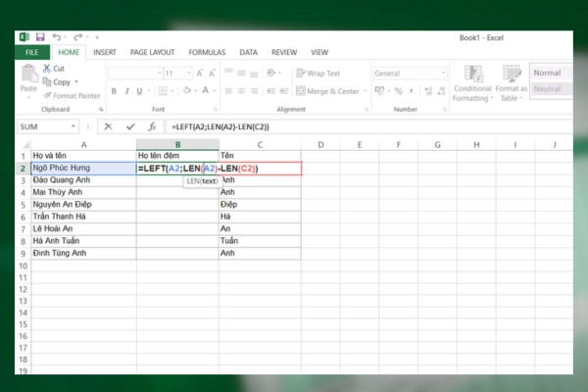This screenshot has width=588, height=392.
Task: Click the Save icon in quick access toolbar
Action: (40, 37)
